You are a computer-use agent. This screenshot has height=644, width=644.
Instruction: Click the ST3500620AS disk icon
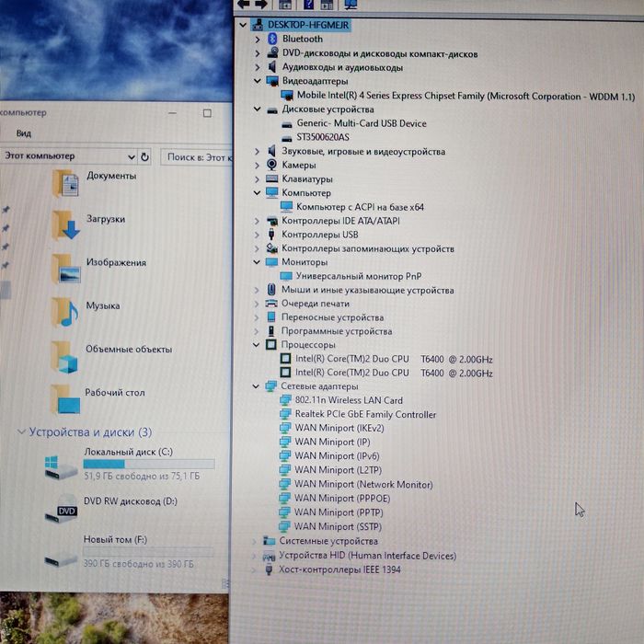[287, 138]
